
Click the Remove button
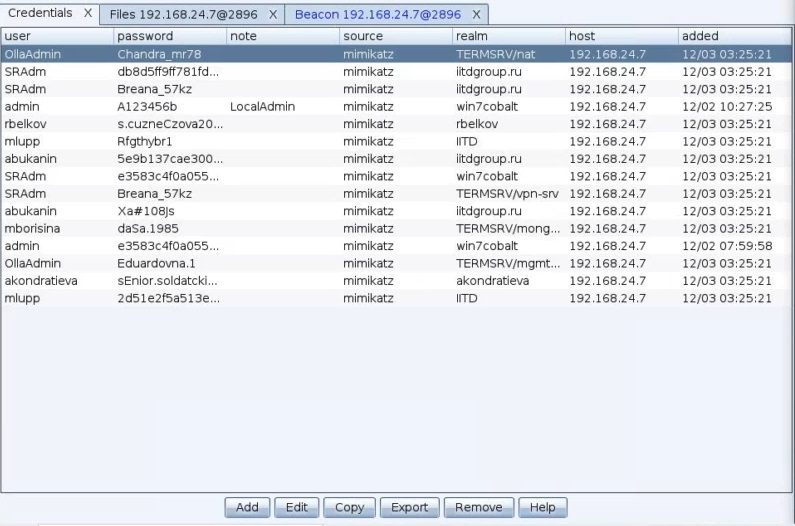coord(479,507)
